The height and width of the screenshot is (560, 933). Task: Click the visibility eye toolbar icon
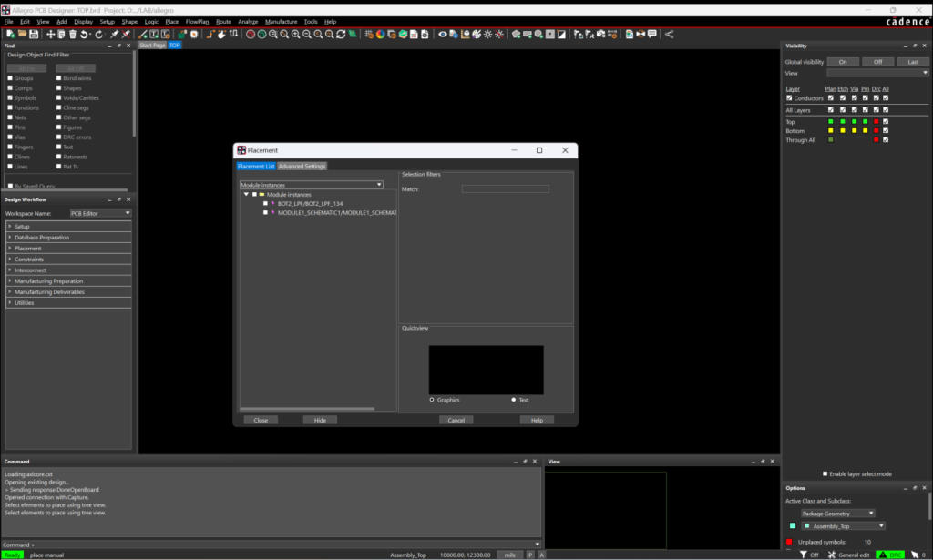(443, 34)
